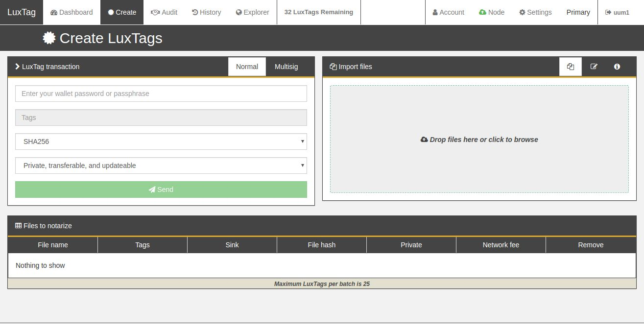
Task: Click the Sink column header
Action: tap(232, 245)
